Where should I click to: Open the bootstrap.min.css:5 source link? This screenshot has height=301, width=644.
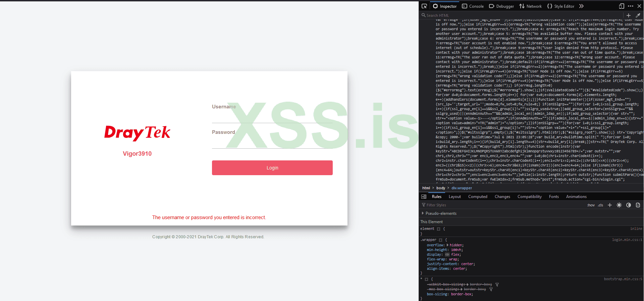[623, 279]
